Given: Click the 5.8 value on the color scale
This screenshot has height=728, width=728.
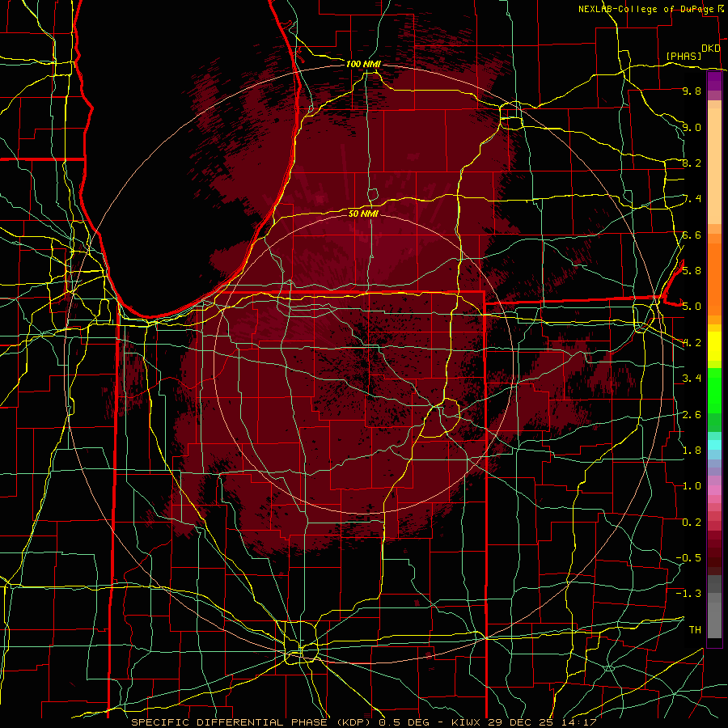Looking at the screenshot, I should pyautogui.click(x=692, y=270).
